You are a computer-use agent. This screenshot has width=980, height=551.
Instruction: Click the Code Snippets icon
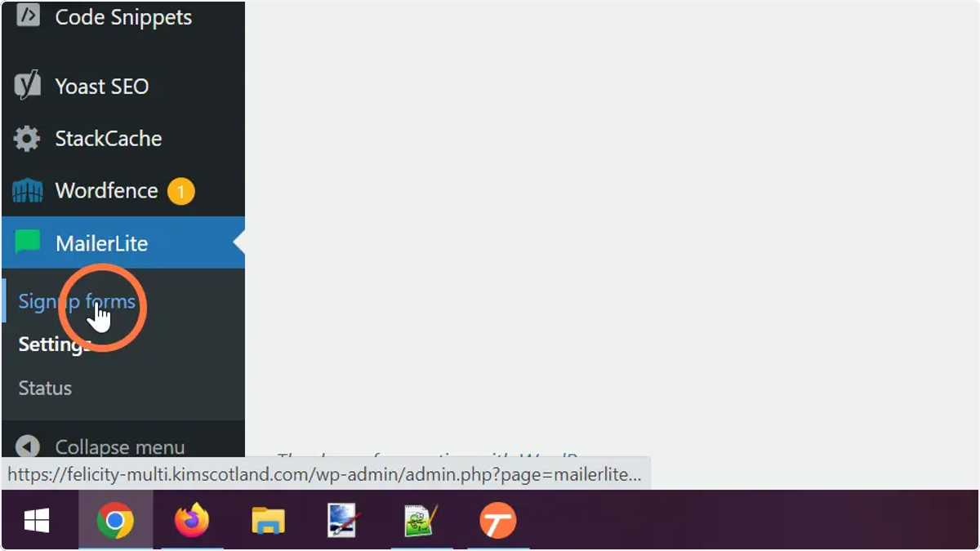(x=27, y=16)
